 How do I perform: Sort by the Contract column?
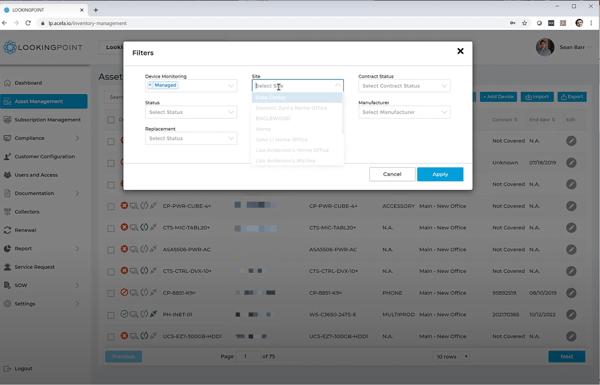pos(504,120)
